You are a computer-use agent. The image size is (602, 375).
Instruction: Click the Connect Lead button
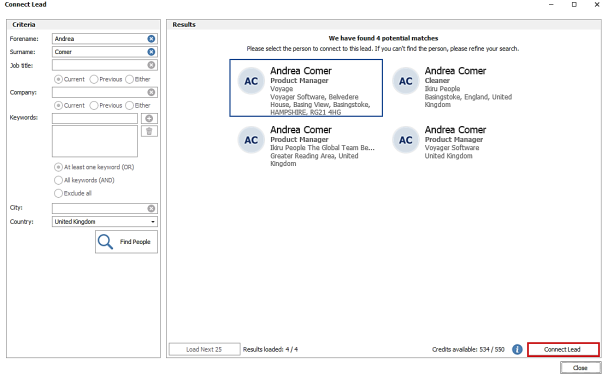(x=563, y=350)
